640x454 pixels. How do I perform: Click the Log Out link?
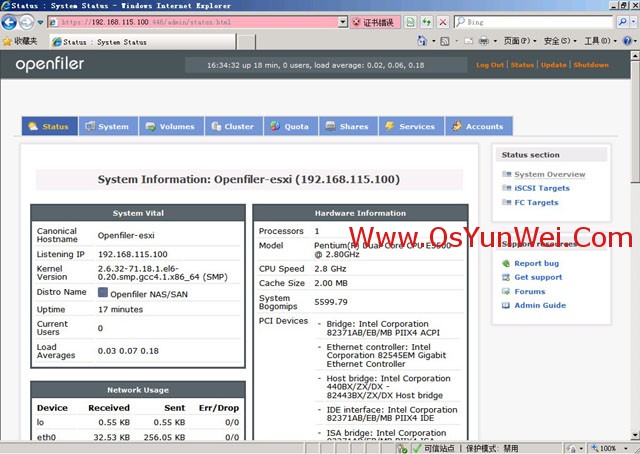tap(490, 65)
